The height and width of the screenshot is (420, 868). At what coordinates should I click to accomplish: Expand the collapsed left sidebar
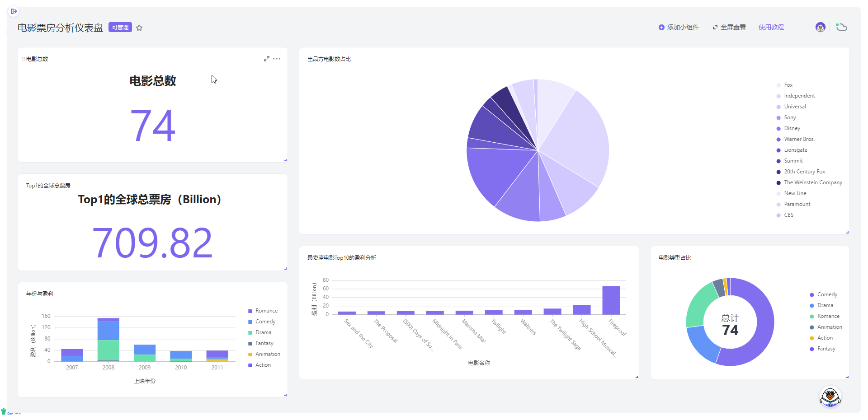click(14, 11)
